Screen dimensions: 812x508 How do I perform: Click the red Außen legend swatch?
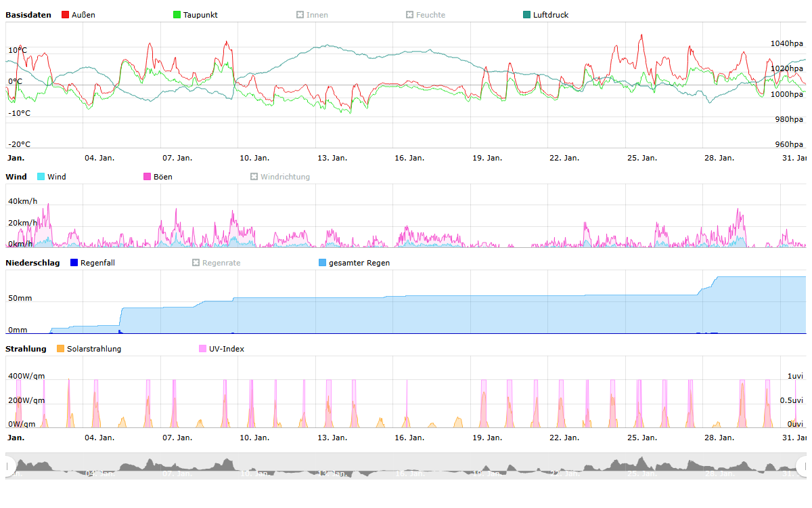pos(66,15)
